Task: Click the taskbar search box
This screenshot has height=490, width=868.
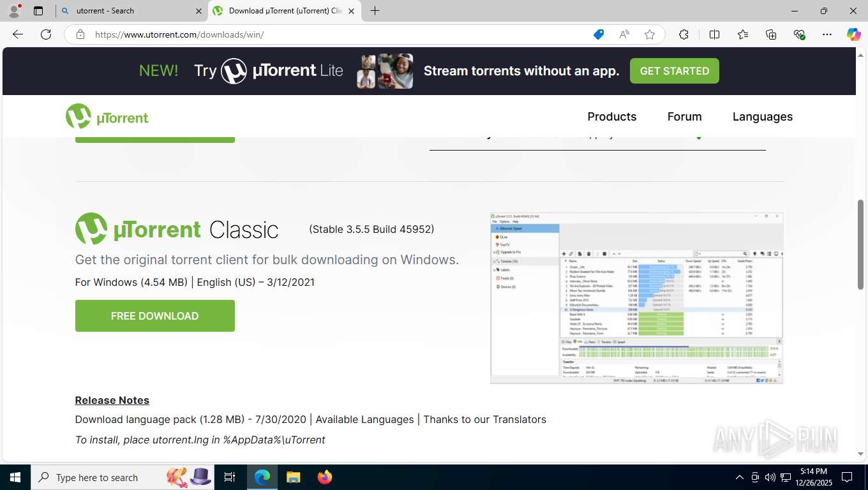Action: coord(123,477)
